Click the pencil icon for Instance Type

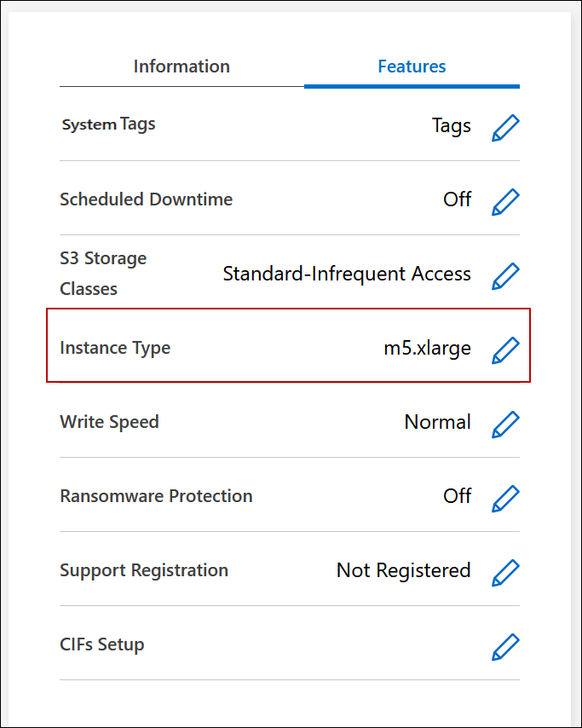tap(505, 350)
